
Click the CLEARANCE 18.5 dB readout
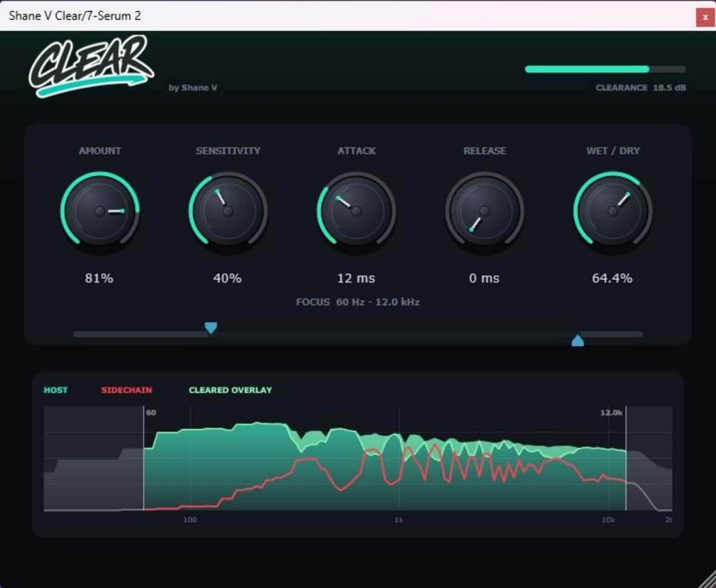pos(640,88)
